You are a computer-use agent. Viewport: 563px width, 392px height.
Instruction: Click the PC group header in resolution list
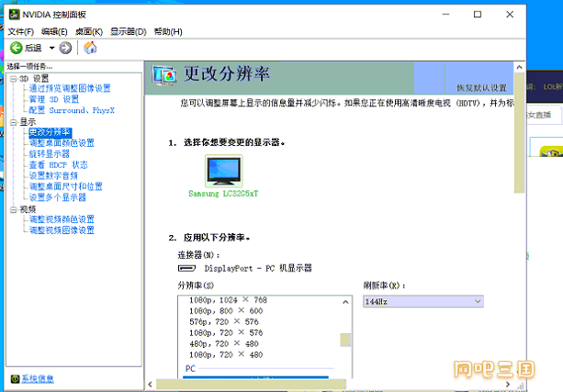(190, 369)
